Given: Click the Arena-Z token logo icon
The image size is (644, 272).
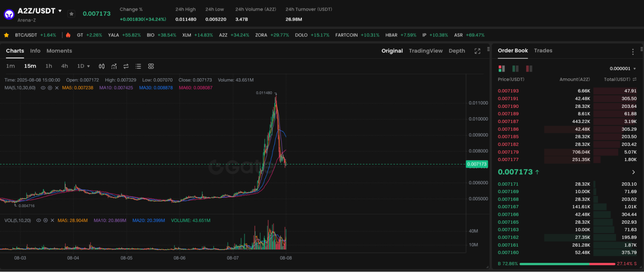Looking at the screenshot, I should click(9, 15).
